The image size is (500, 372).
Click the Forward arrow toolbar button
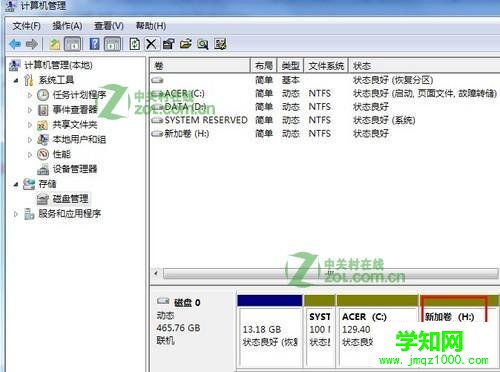coord(32,44)
